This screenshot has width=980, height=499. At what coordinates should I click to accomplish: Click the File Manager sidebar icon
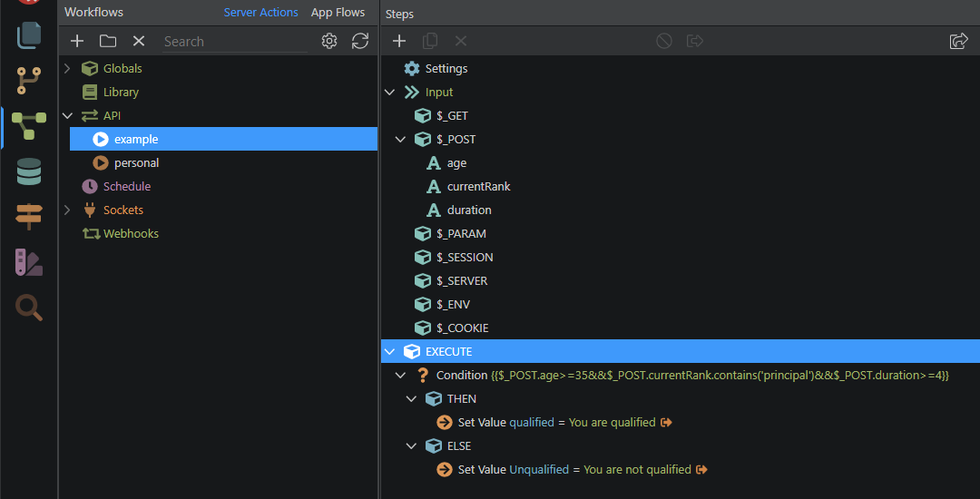29,35
